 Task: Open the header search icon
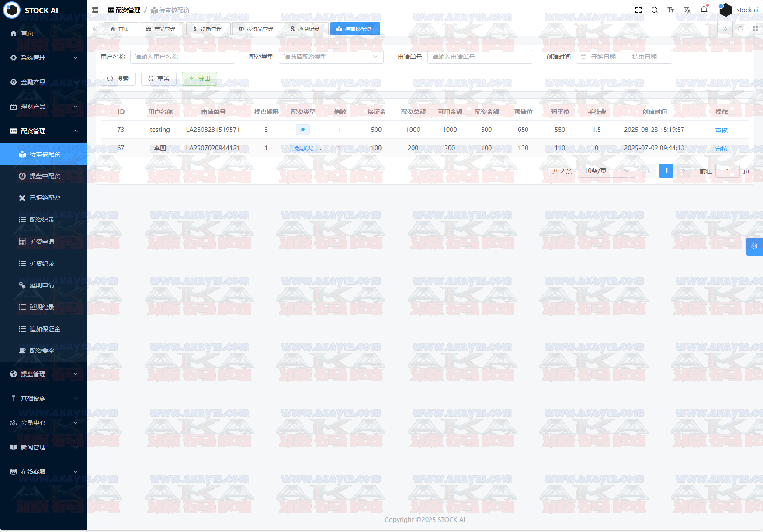(654, 10)
